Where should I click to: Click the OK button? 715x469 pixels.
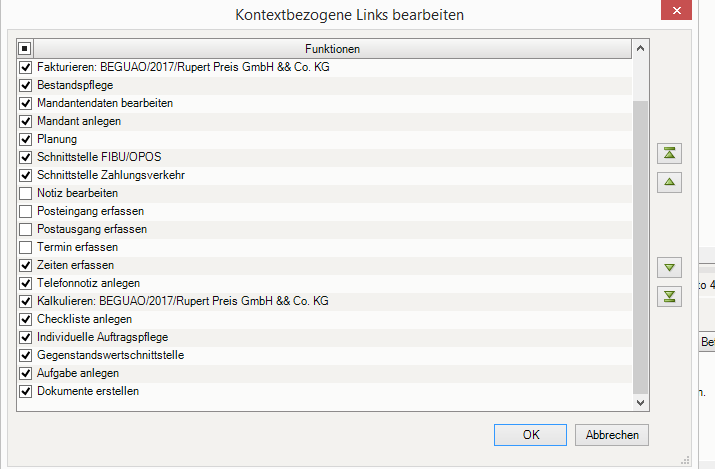(x=531, y=435)
